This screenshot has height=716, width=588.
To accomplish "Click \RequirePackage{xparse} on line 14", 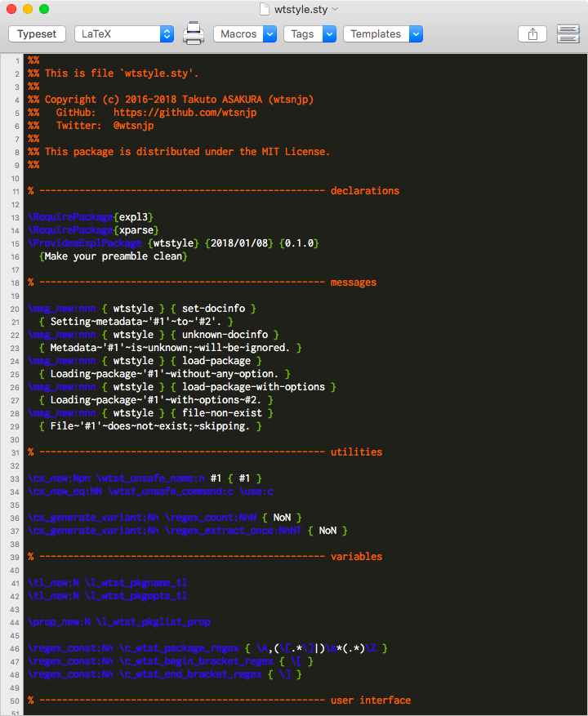I will [x=93, y=230].
